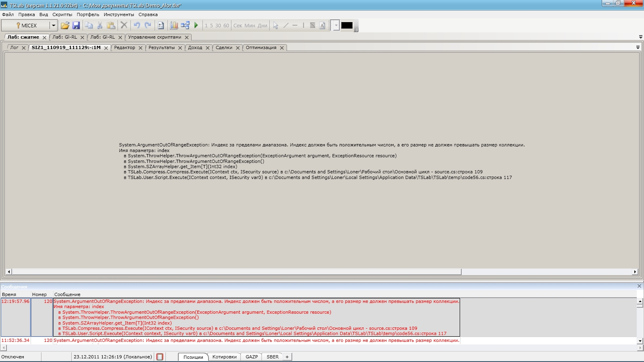Switch to the SBER bottom tab
The height and width of the screenshot is (362, 644).
point(272,357)
